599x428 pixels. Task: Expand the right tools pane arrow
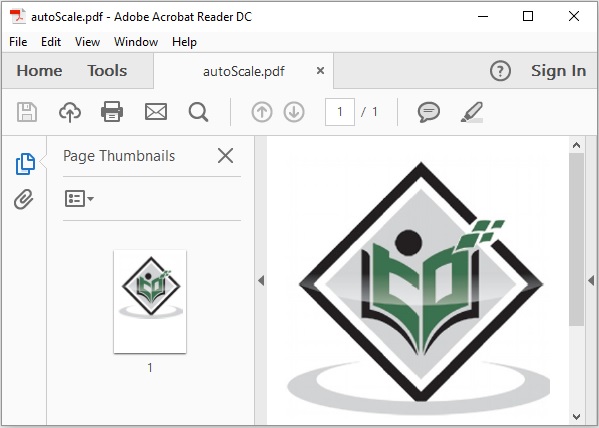click(591, 280)
